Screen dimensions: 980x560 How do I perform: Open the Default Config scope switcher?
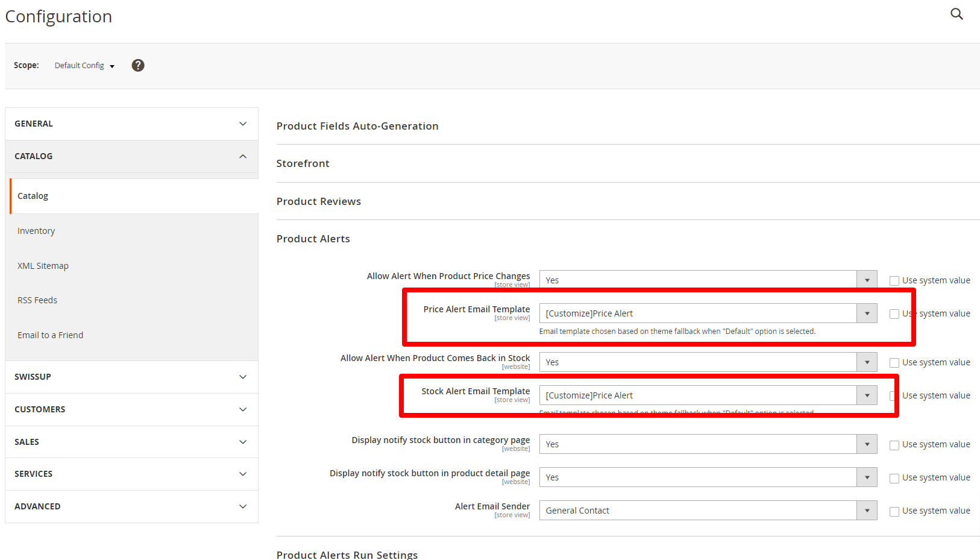pyautogui.click(x=84, y=66)
